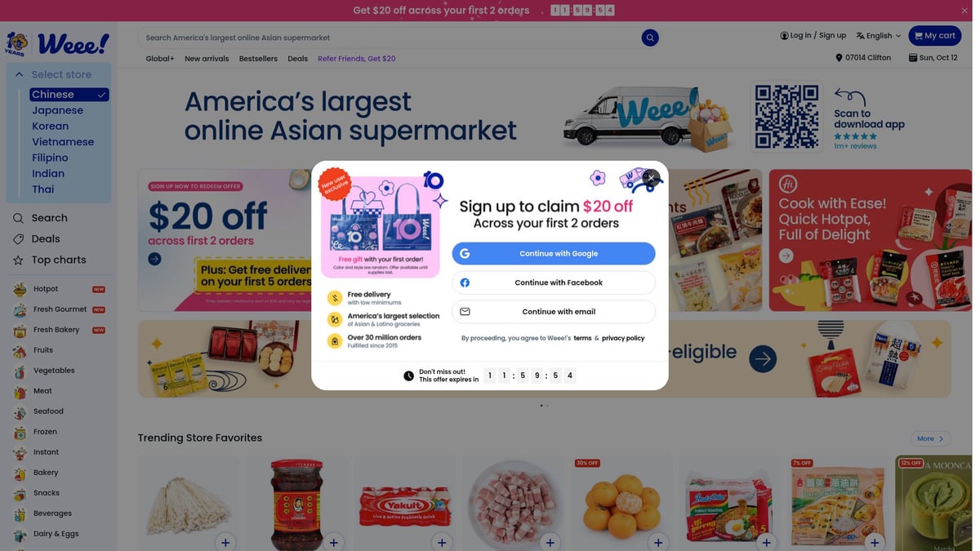The width and height of the screenshot is (980, 551).
Task: Open the Hotpot category in sidebar
Action: (x=46, y=289)
